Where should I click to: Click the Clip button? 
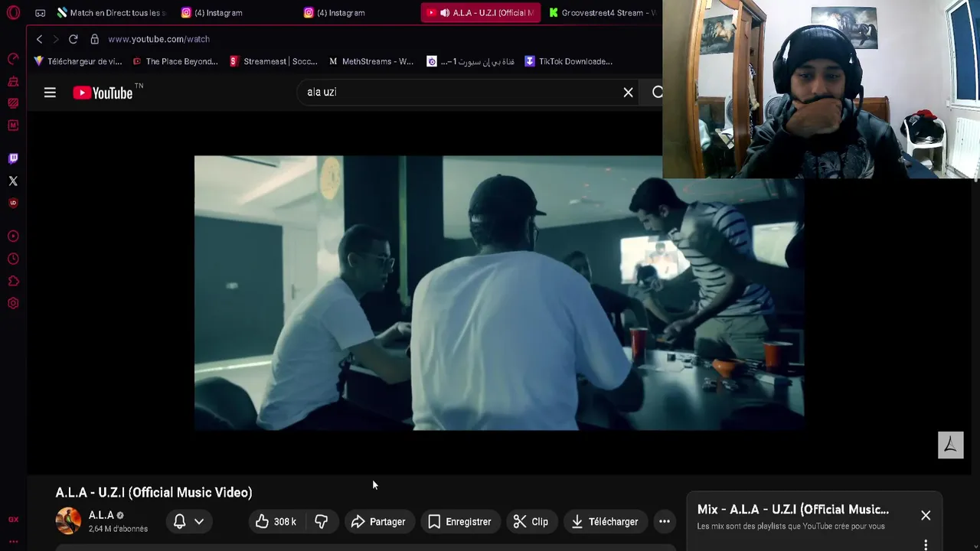(x=531, y=521)
